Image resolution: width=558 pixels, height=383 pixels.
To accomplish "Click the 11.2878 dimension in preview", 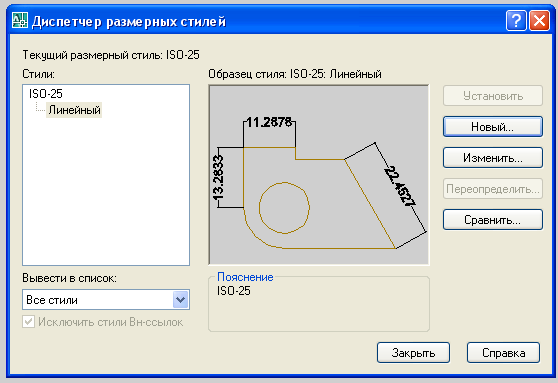I will (269, 122).
